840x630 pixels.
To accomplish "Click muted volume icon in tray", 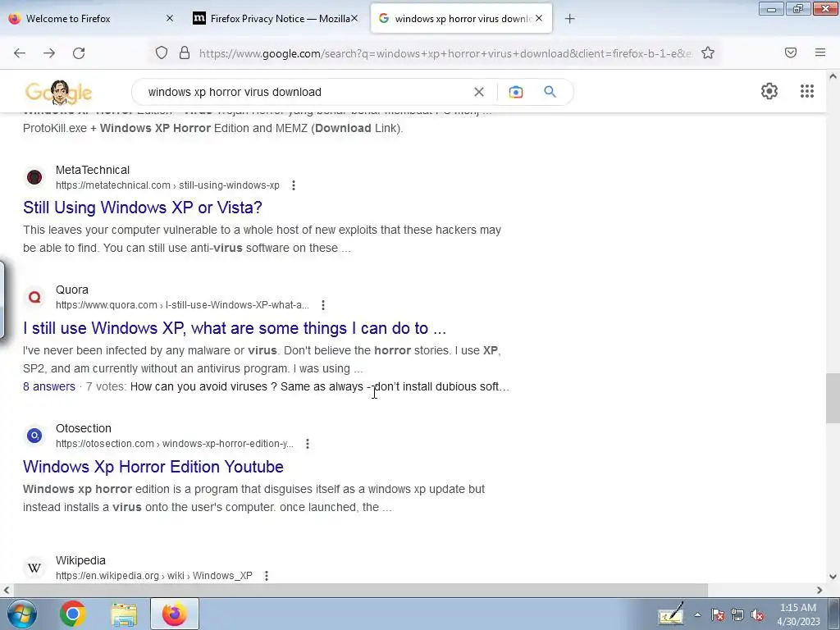I will [757, 615].
